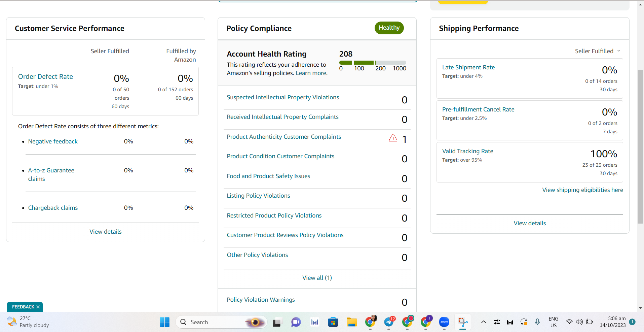
Task: Open the Chargeback claims link
Action: [x=53, y=208]
